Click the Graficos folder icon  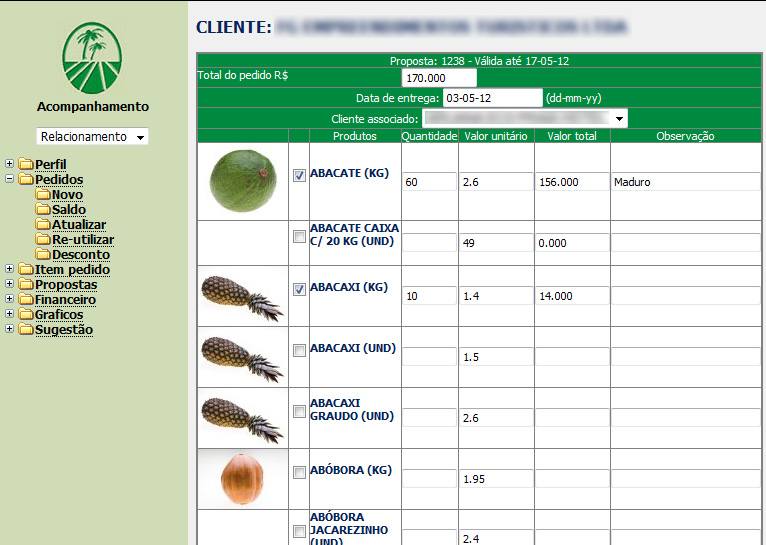click(x=26, y=314)
